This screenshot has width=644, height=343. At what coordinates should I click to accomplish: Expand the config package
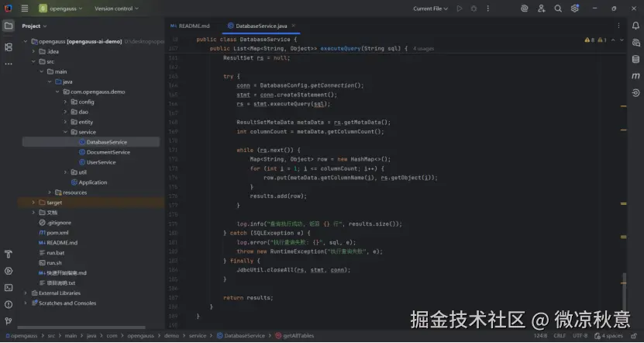click(65, 102)
